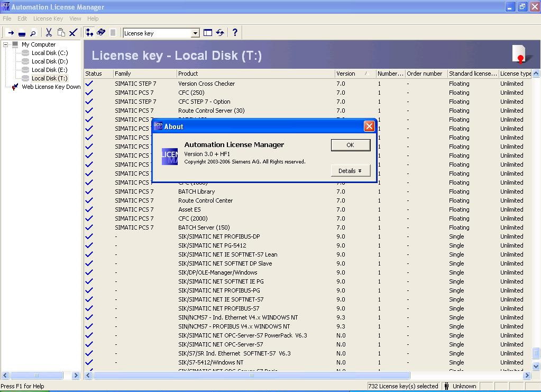Close the About dialog
541x392 pixels.
[x=369, y=126]
